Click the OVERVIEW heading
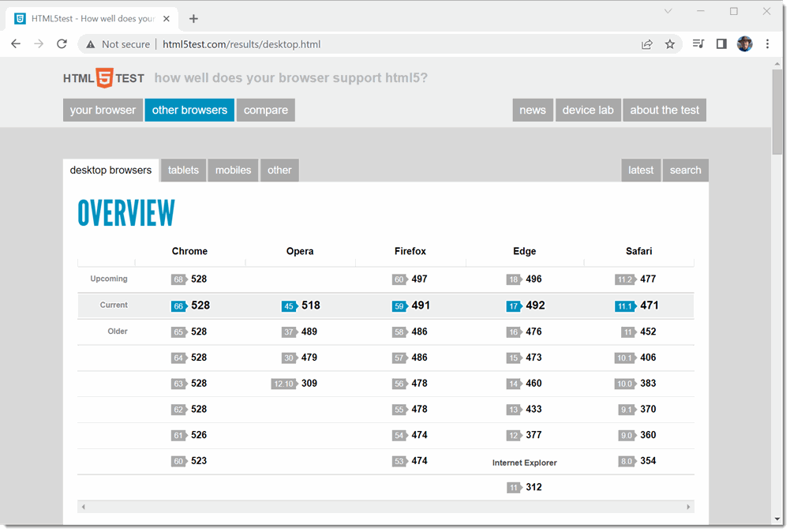This screenshot has height=532, width=790. click(126, 214)
